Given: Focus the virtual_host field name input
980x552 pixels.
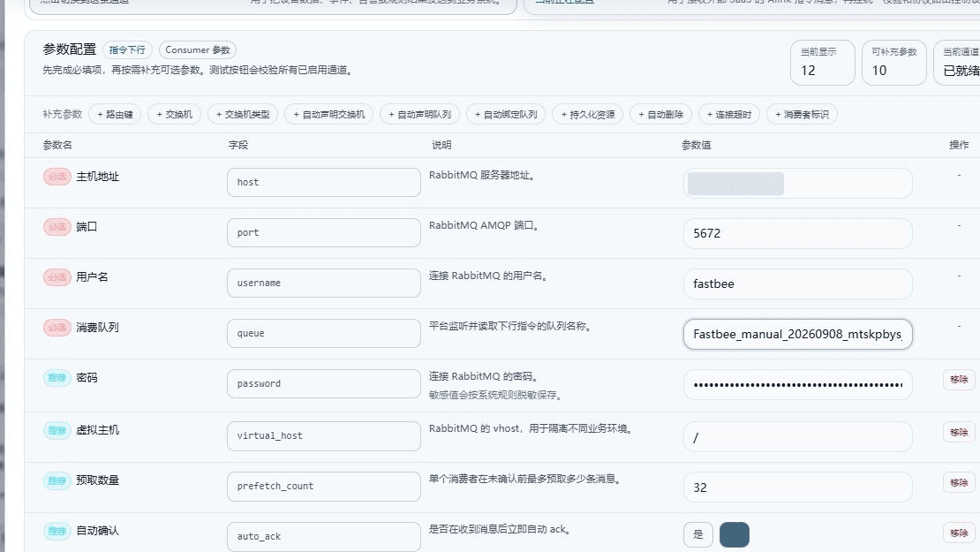Looking at the screenshot, I should [324, 435].
